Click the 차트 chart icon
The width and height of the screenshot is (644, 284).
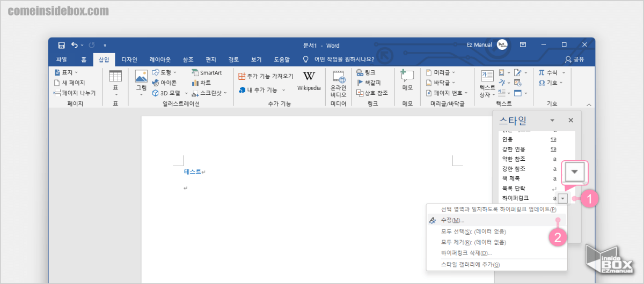[202, 83]
